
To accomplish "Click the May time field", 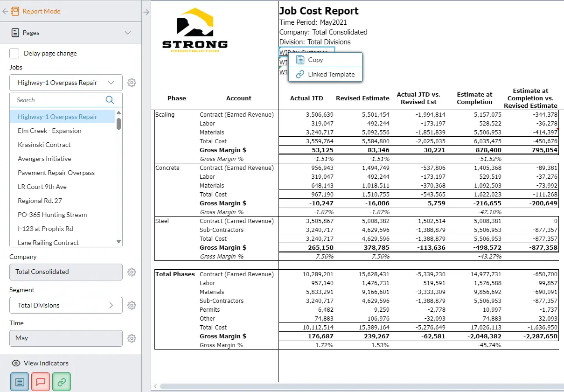I will point(66,338).
